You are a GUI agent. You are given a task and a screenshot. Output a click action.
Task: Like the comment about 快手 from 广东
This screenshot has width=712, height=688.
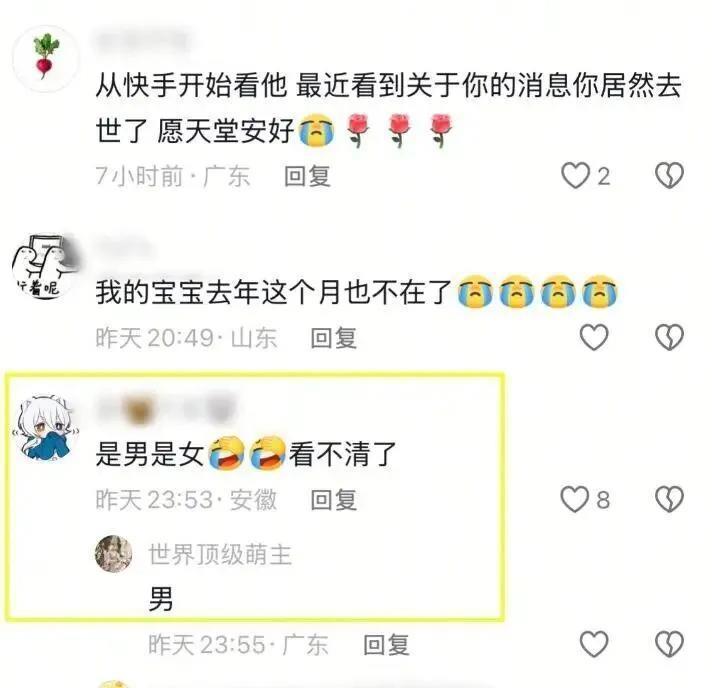pos(575,175)
